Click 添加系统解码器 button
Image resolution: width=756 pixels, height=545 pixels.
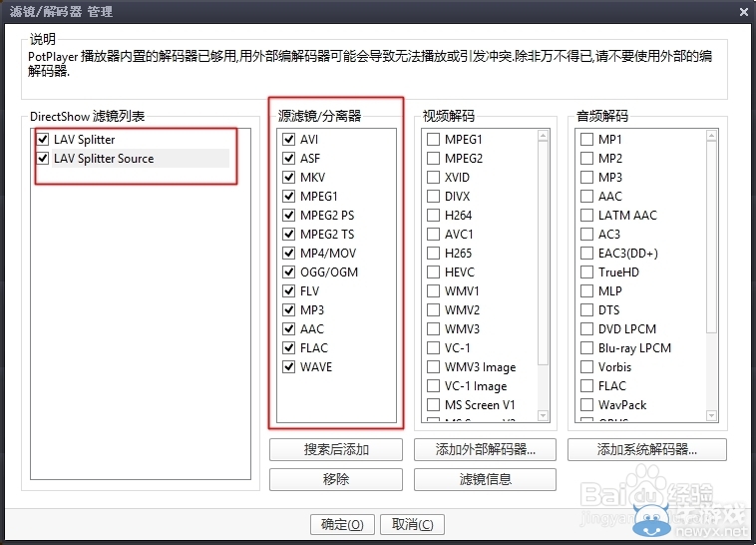point(647,449)
